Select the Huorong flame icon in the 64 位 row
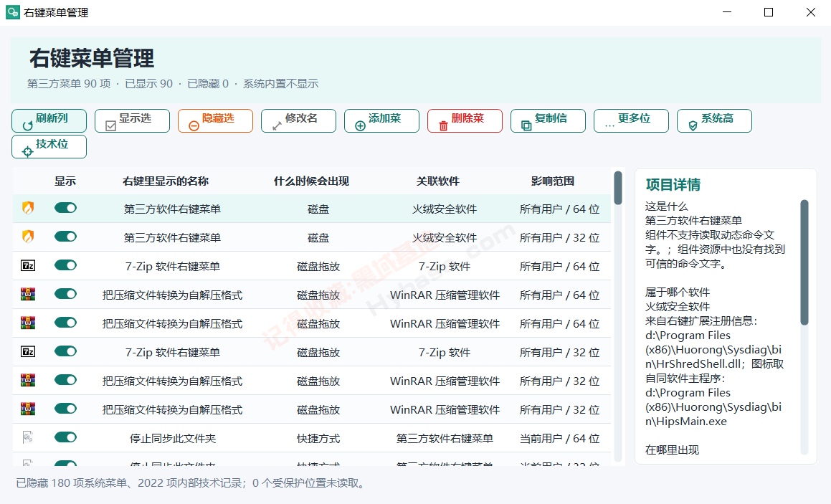Screen dimensions: 831x504 click(x=28, y=208)
